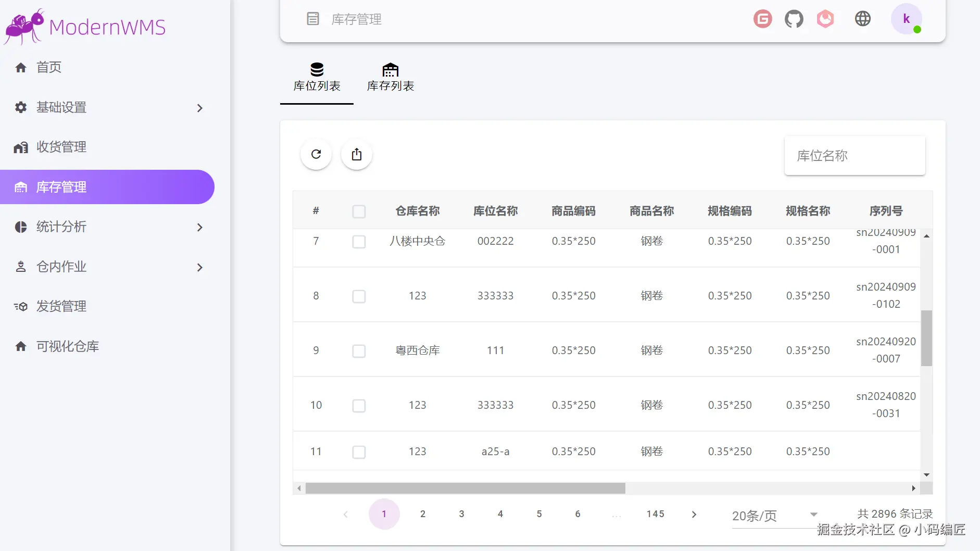Export the table with the share icon
980x551 pixels.
point(357,154)
